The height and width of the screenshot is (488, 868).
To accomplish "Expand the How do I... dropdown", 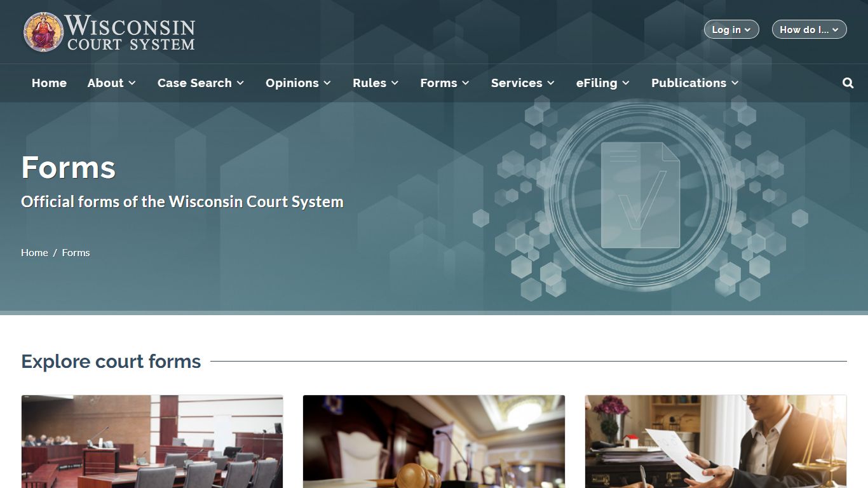I will coord(809,29).
